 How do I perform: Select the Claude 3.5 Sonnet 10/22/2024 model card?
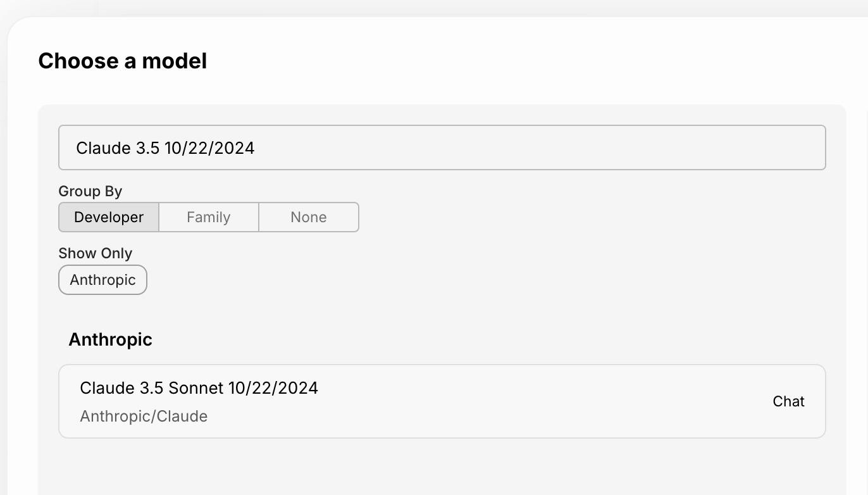coord(442,401)
